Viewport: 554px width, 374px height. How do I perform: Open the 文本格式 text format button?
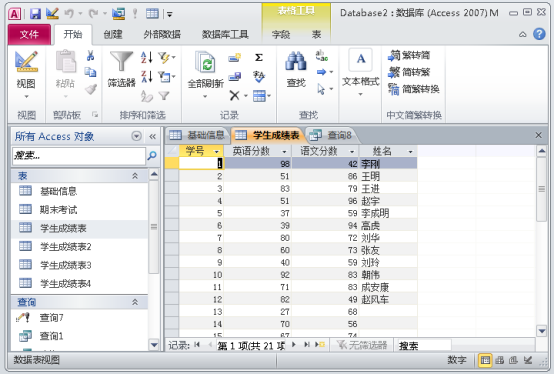point(360,72)
